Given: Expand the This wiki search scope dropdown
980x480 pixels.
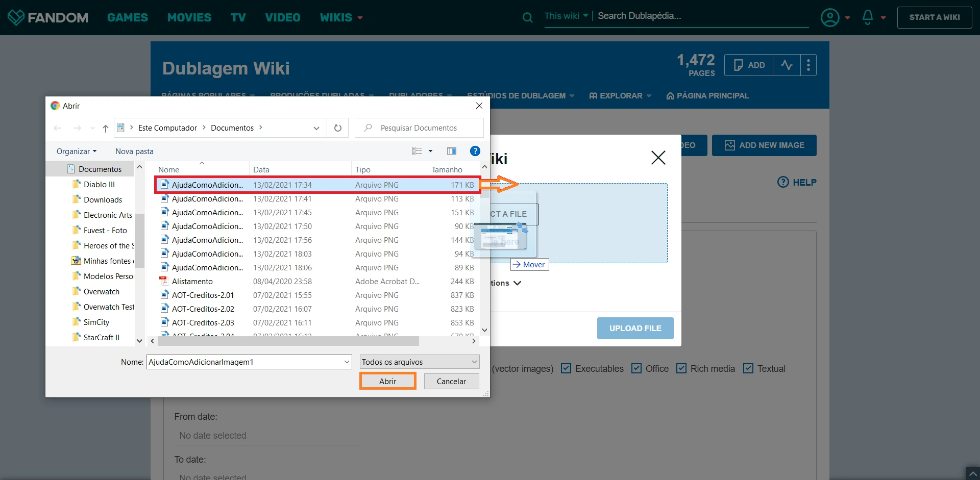Looking at the screenshot, I should click(566, 16).
